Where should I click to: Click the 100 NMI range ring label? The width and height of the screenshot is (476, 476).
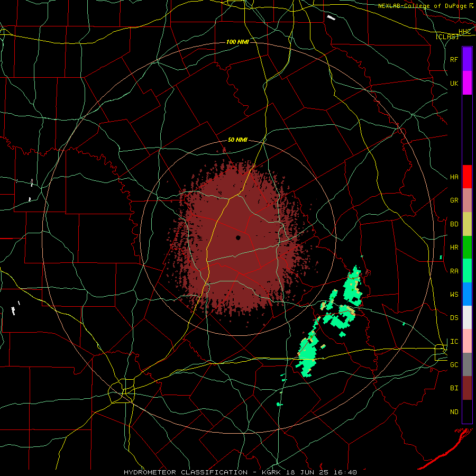237,42
